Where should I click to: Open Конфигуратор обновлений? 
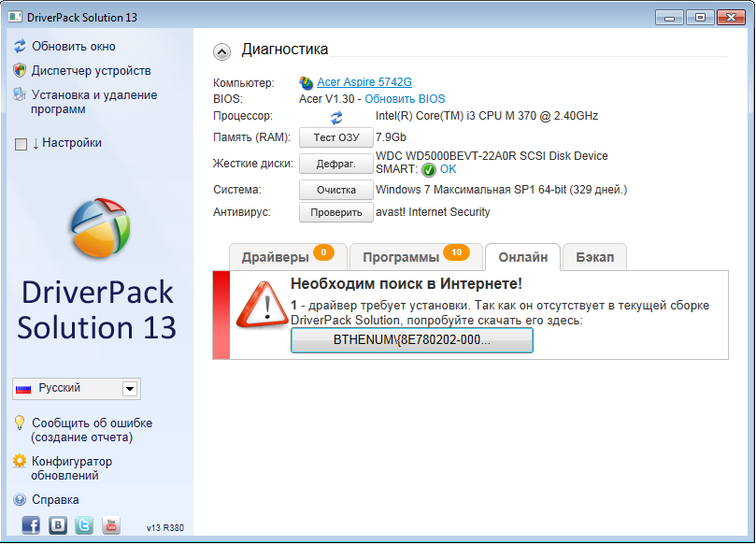(72, 468)
